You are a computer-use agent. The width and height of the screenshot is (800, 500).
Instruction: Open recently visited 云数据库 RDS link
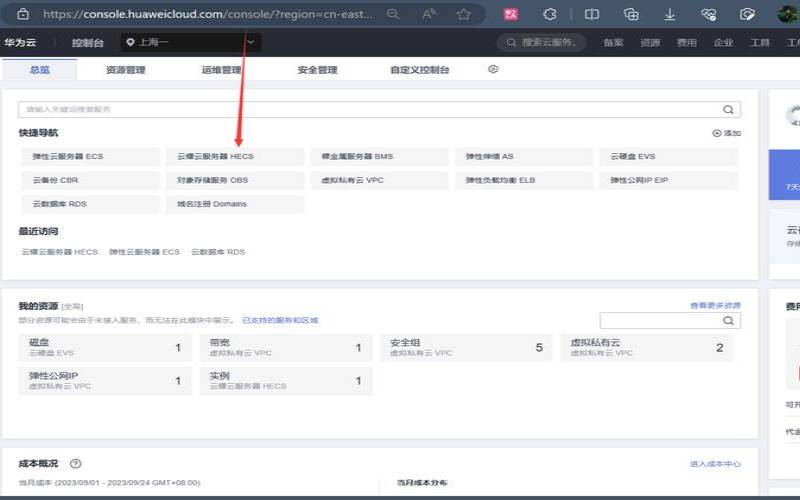pyautogui.click(x=218, y=252)
